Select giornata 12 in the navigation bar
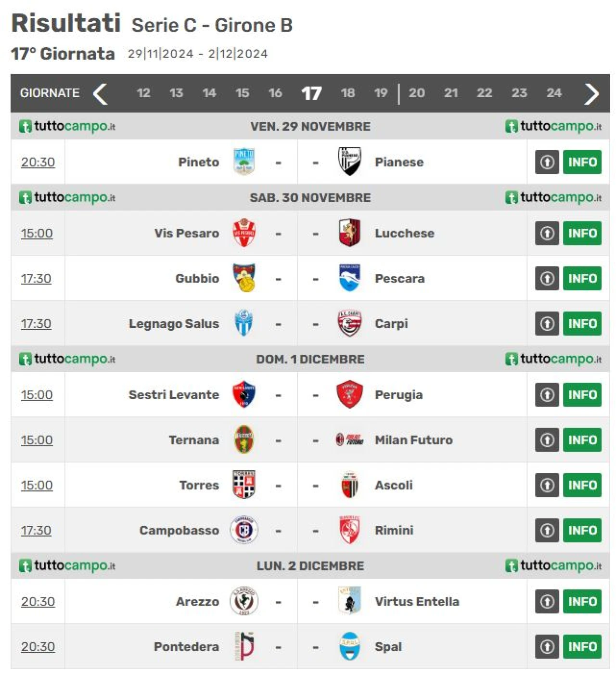The width and height of the screenshot is (616, 675). [x=143, y=93]
